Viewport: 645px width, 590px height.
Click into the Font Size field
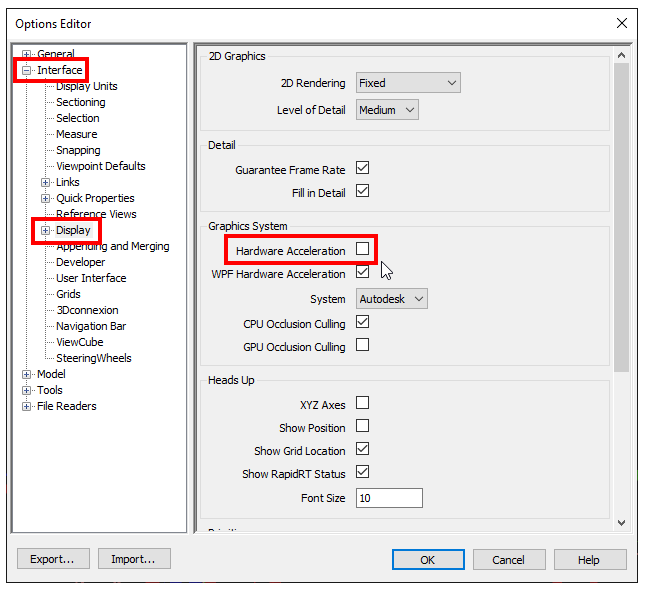pos(389,498)
